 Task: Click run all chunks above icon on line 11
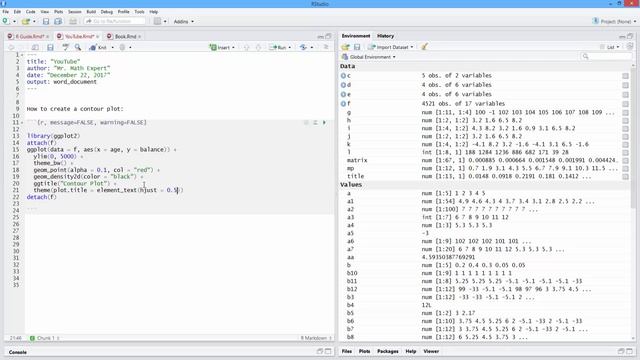pos(315,122)
